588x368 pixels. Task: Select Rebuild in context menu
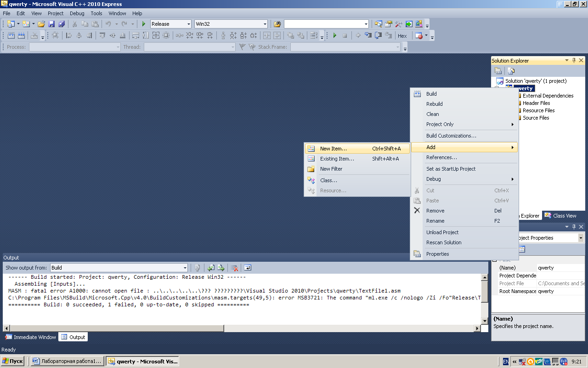tap(464, 104)
